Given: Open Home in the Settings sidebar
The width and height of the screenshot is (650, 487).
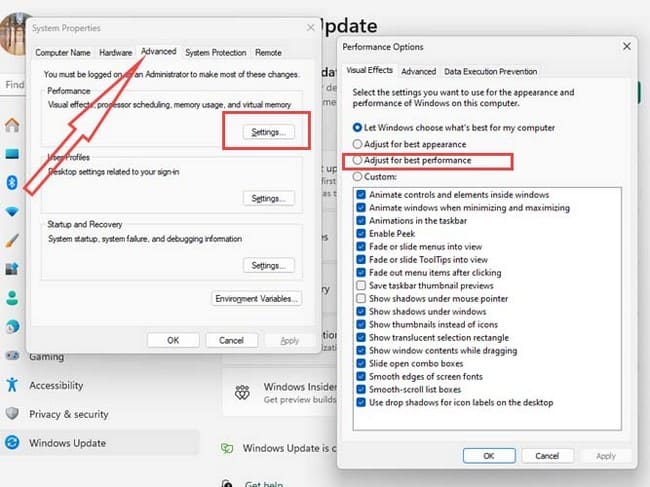Looking at the screenshot, I should [12, 125].
